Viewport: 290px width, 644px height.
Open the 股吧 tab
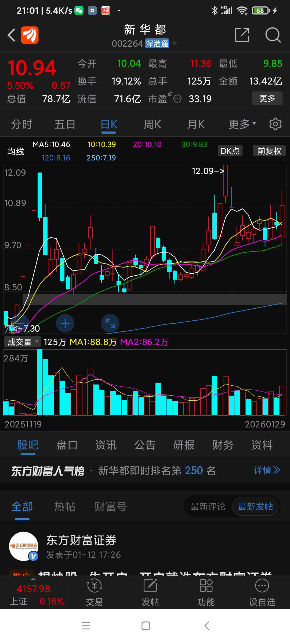pyautogui.click(x=28, y=445)
